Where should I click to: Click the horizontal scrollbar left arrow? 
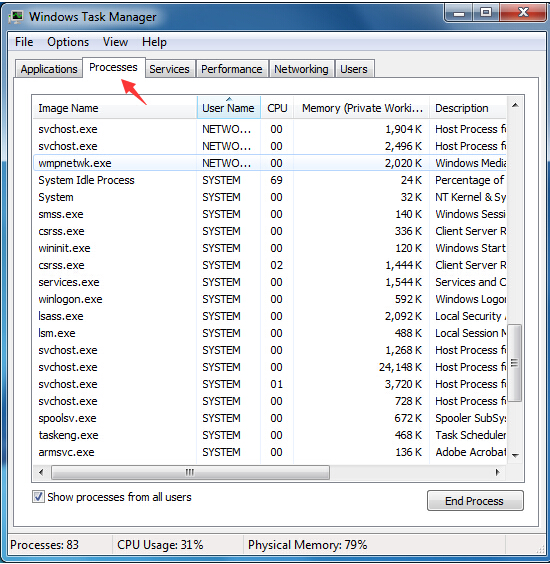(41, 472)
